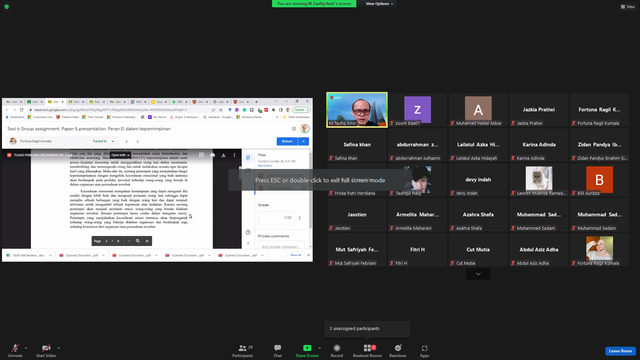
Task: Open the View Options dropdown
Action: [379, 4]
